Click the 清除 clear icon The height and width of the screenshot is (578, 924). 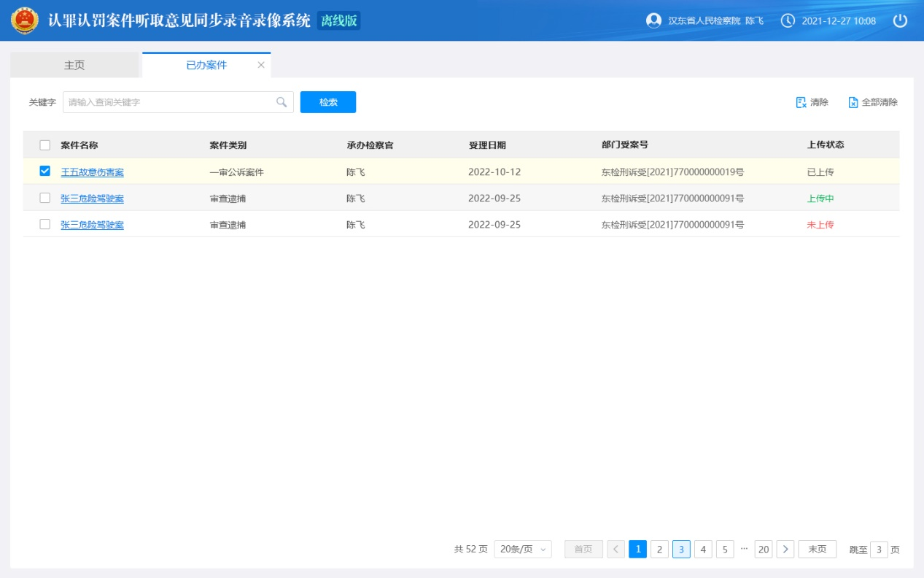pyautogui.click(x=801, y=102)
